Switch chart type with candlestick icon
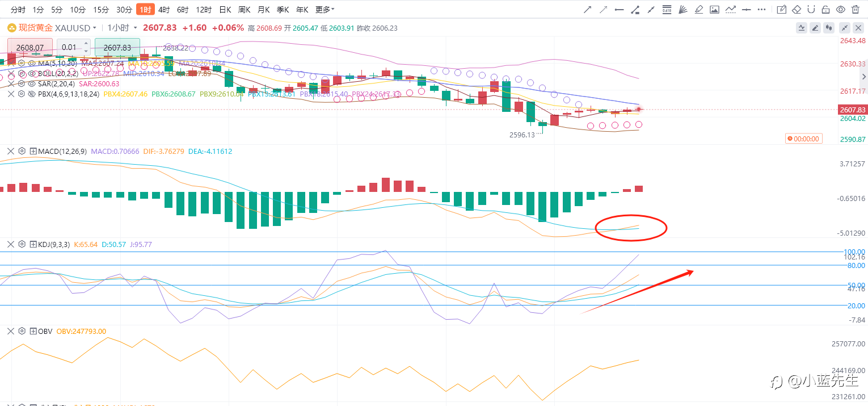Viewport: 868px width, 406px height. [829, 27]
